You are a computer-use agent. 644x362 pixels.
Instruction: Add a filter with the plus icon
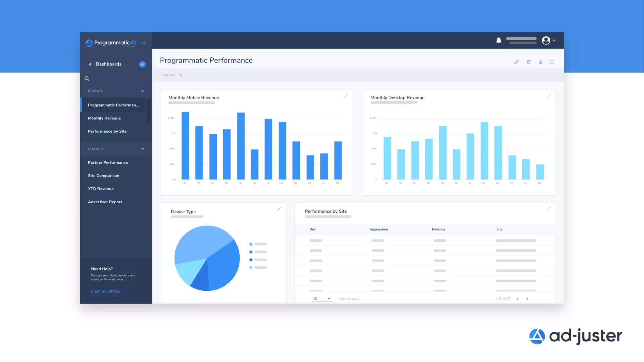click(180, 75)
